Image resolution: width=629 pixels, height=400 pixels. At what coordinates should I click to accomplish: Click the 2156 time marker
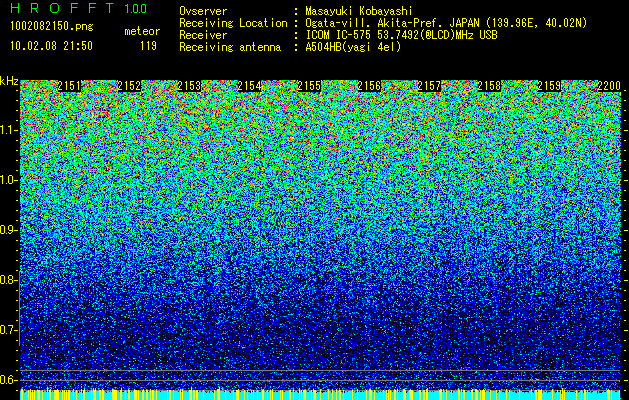[x=369, y=86]
